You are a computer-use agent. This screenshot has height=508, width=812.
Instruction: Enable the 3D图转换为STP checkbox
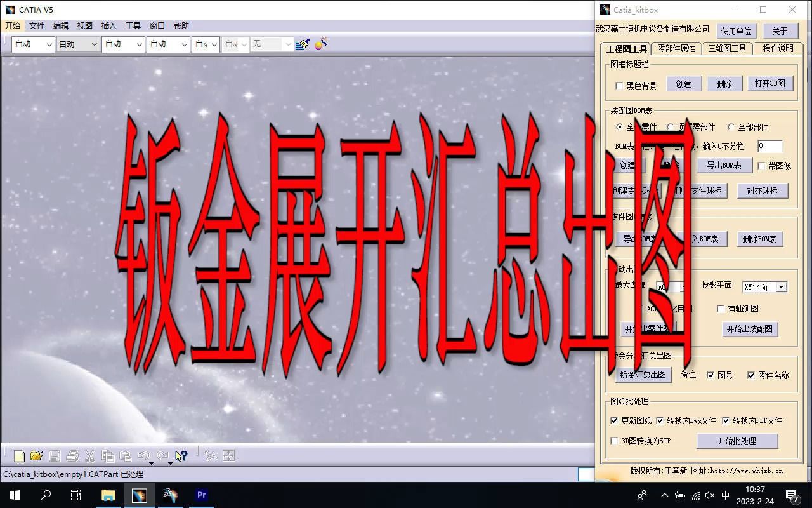(x=614, y=441)
